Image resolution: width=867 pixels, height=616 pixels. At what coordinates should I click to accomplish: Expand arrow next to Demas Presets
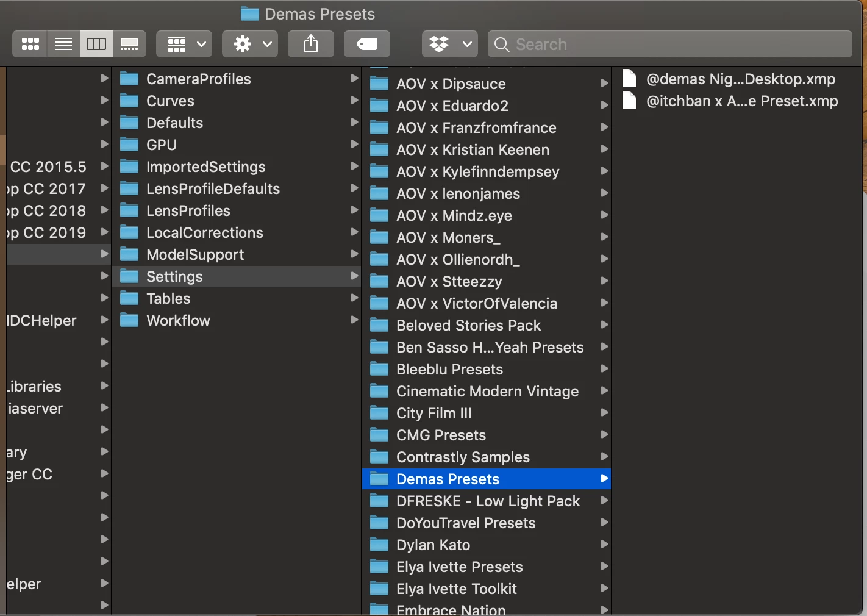tap(604, 478)
